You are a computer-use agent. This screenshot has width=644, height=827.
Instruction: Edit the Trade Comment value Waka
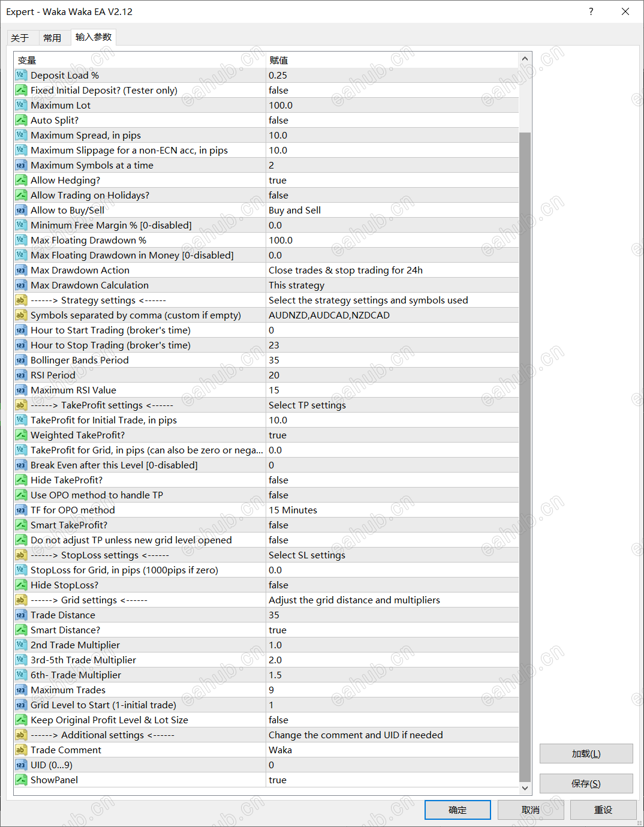pyautogui.click(x=392, y=750)
